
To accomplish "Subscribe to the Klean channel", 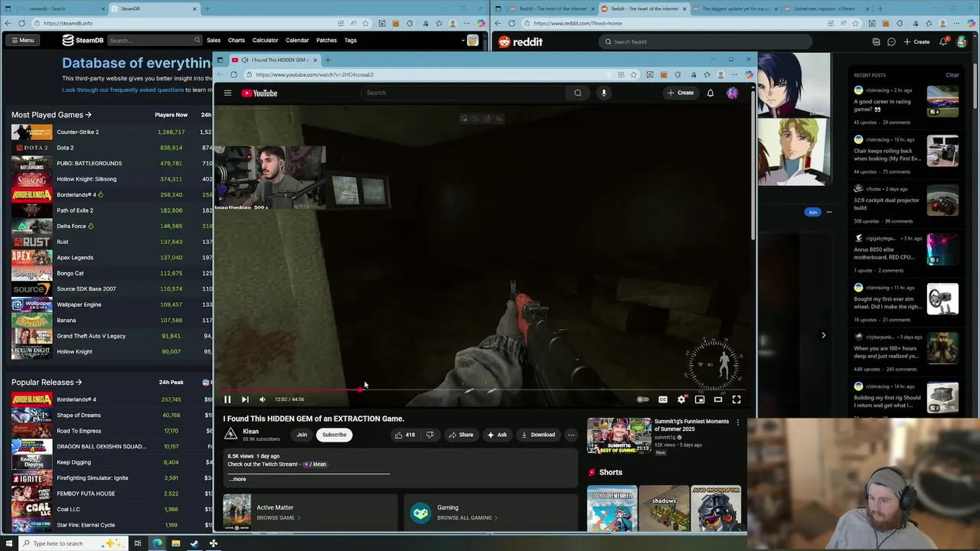I will tap(334, 435).
